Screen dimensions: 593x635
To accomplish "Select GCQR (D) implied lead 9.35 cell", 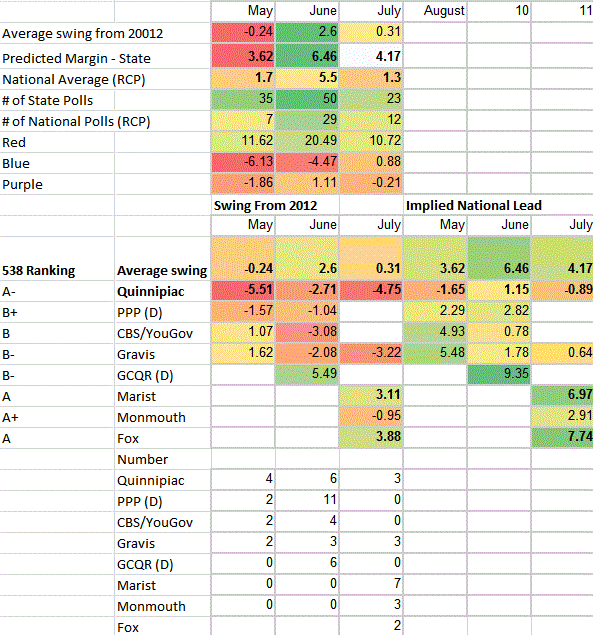I will [x=499, y=374].
